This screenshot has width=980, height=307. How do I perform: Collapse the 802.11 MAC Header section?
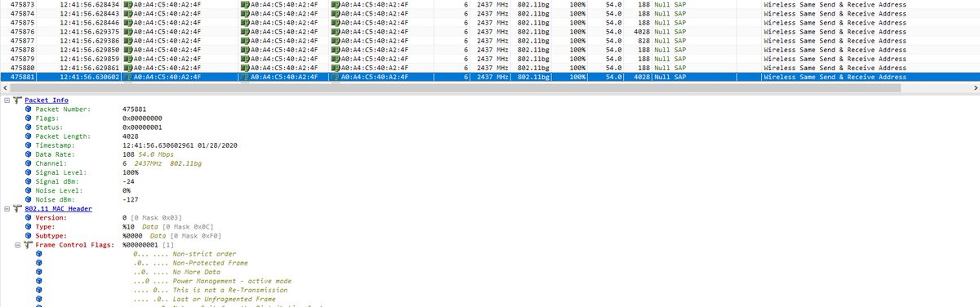(7, 209)
